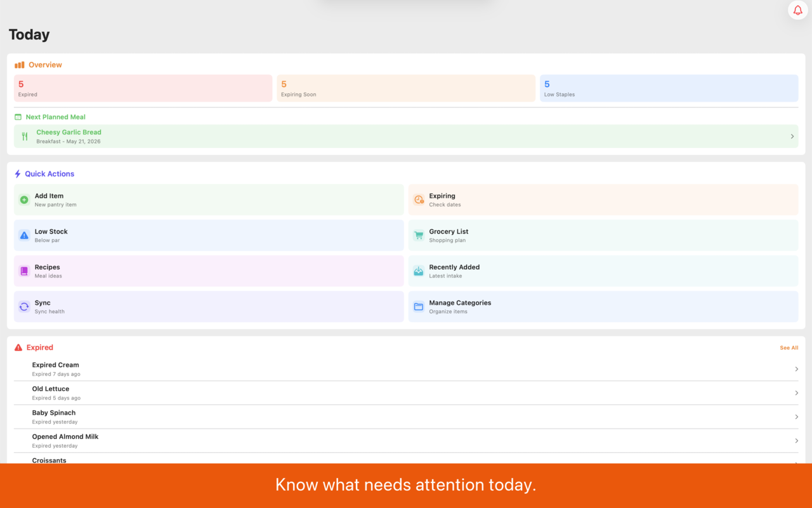Screen dimensions: 812x508
Task: Click the orange clock Expiring icon
Action: point(419,200)
